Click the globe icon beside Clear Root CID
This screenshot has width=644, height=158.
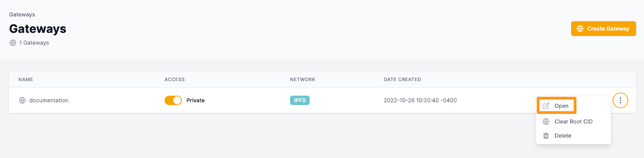coord(546,121)
